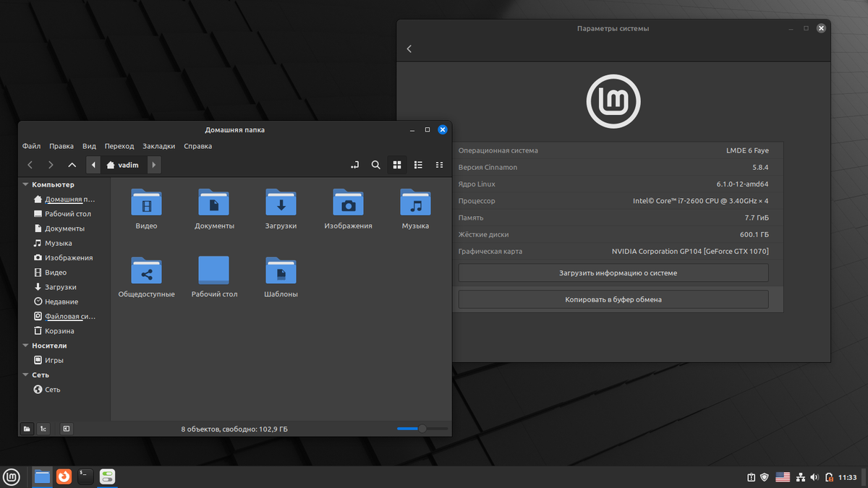The height and width of the screenshot is (488, 868).
Task: Click the kernel version 6.1.0-12-amd64 value
Action: [x=742, y=184]
